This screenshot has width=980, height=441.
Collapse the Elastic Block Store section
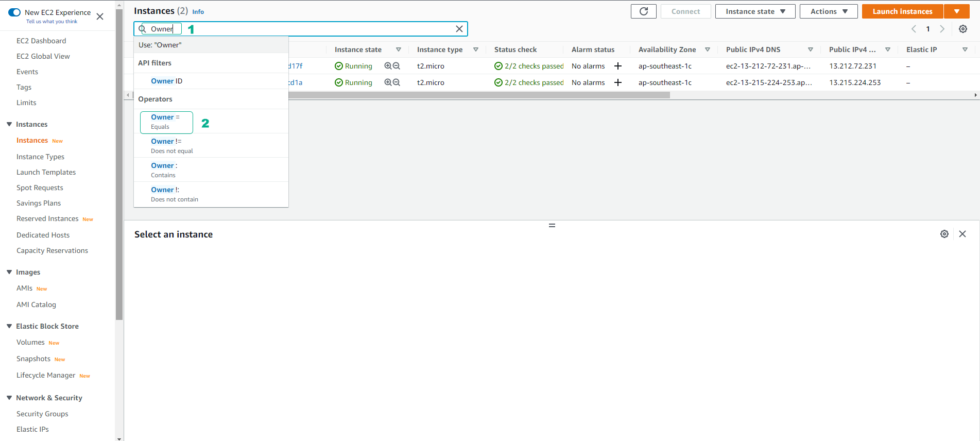[9, 326]
